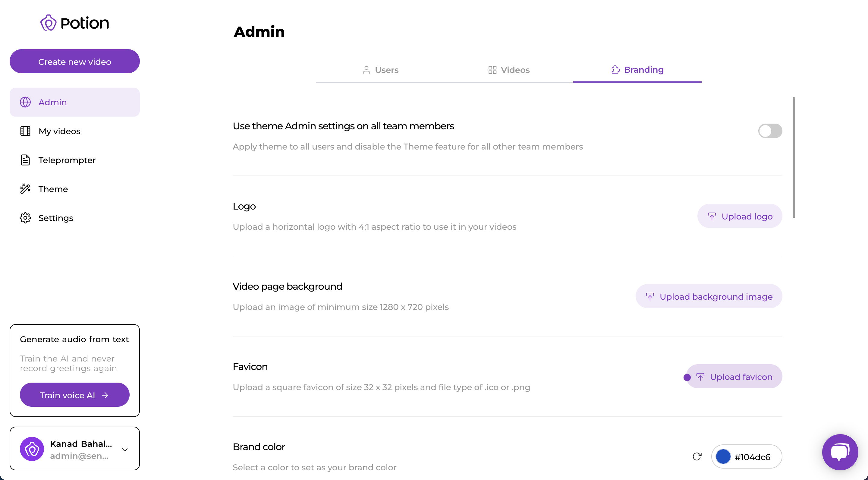
Task: Select the Branding tab
Action: [x=637, y=70]
